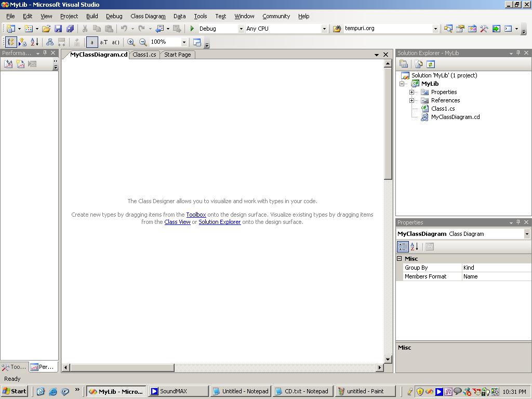The image size is (532, 399).
Task: Save the current file with floppy icon
Action: tap(58, 29)
